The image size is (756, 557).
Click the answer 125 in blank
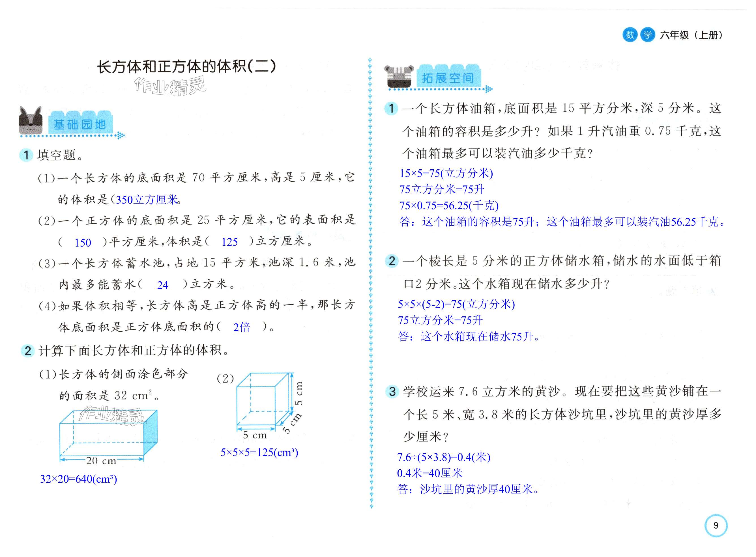tap(229, 242)
